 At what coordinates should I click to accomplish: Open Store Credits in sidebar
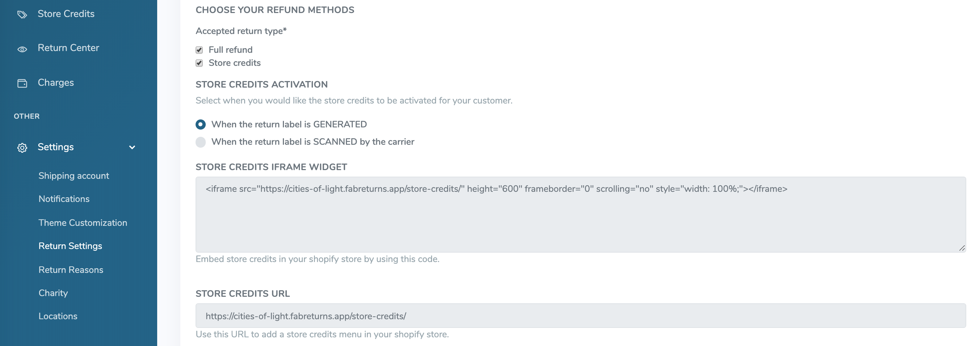(x=66, y=14)
